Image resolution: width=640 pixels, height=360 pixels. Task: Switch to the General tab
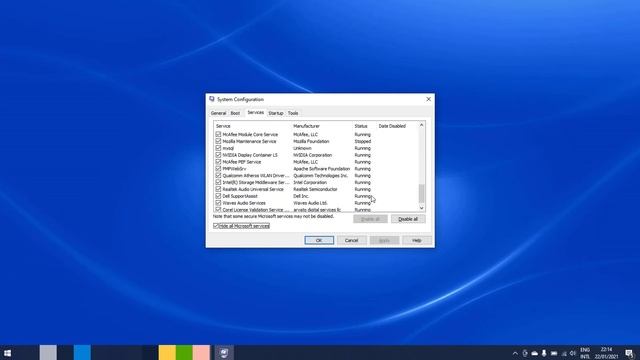(x=218, y=113)
